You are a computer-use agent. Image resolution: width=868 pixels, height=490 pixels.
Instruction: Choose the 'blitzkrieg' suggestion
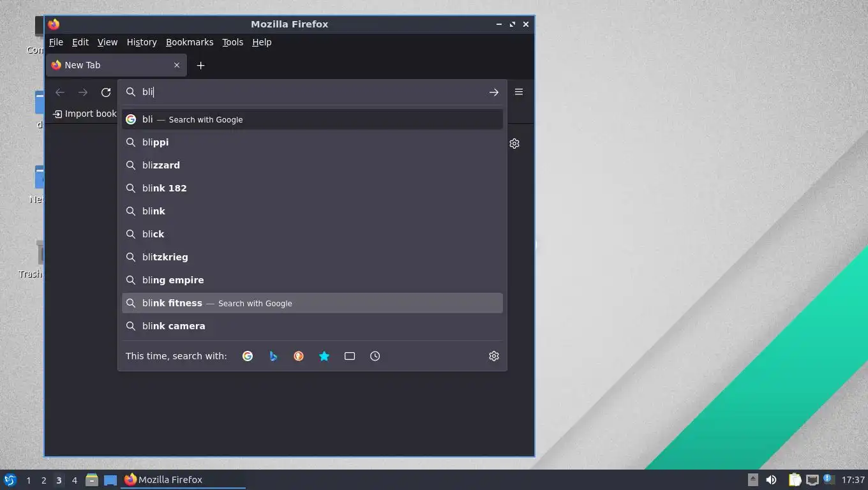point(312,257)
